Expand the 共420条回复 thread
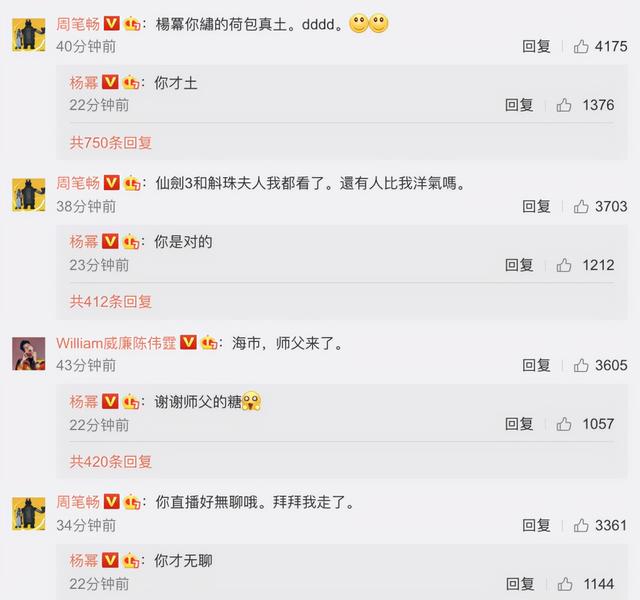The image size is (640, 600). (x=111, y=462)
